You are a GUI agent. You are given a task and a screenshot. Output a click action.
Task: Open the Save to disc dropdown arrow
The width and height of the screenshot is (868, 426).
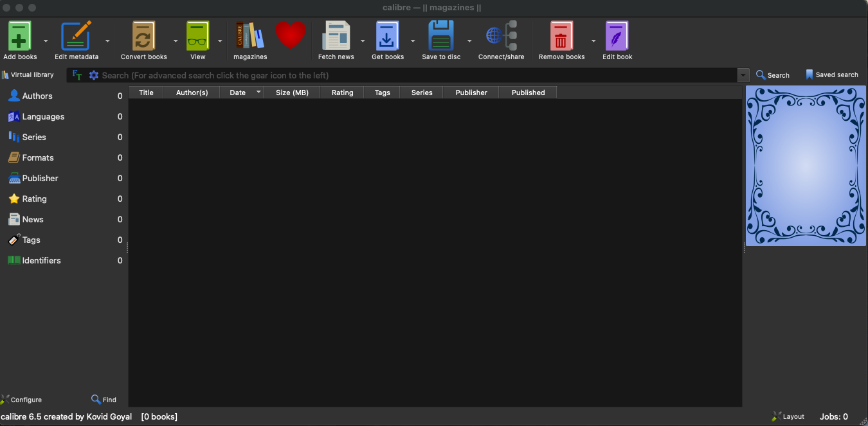[469, 41]
